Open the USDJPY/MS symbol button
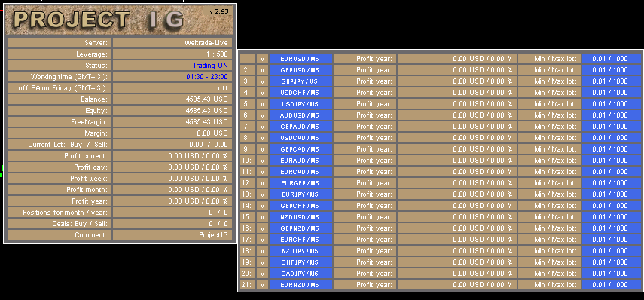 point(301,104)
